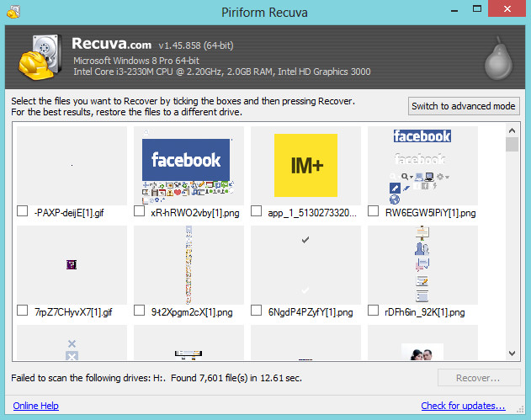Viewport: 531px width, 420px height.
Task: Click the Recuva.com header text
Action: click(x=111, y=44)
